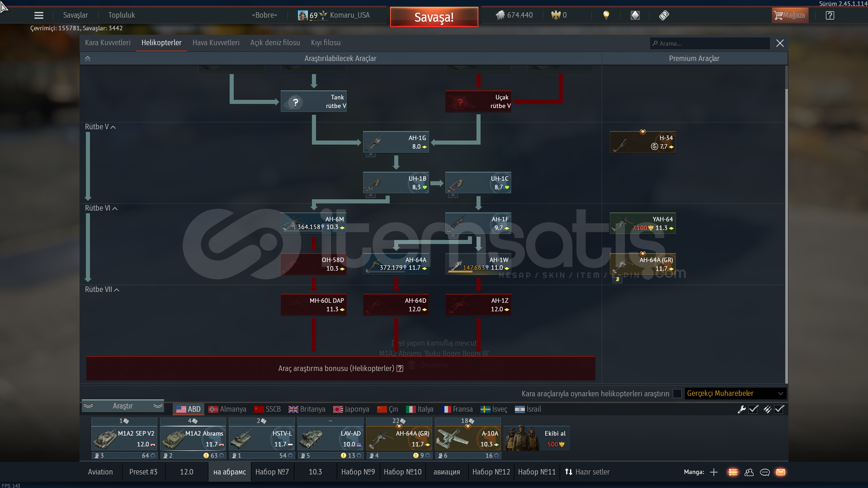Select the M1A2 SEP V2 crew slot

click(x=124, y=439)
